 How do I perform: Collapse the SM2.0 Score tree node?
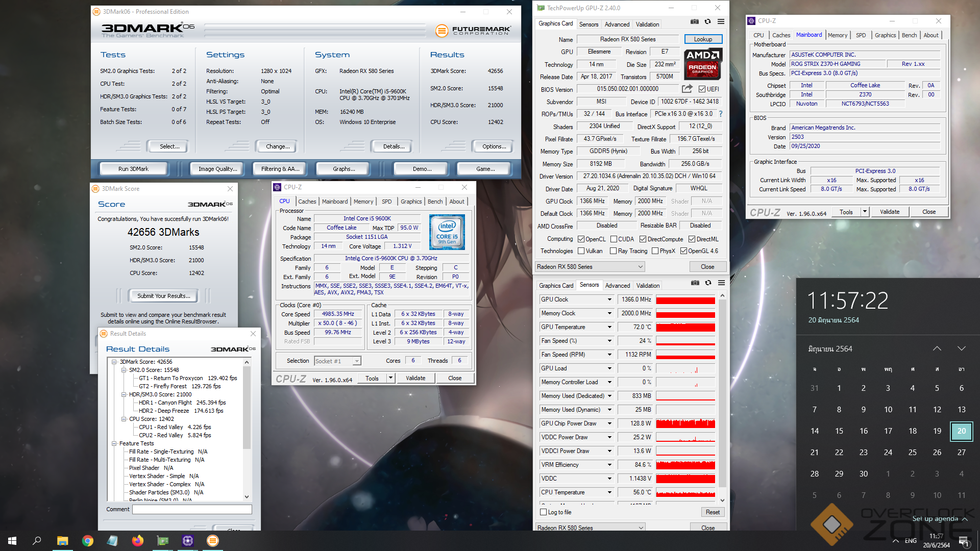pyautogui.click(x=124, y=370)
